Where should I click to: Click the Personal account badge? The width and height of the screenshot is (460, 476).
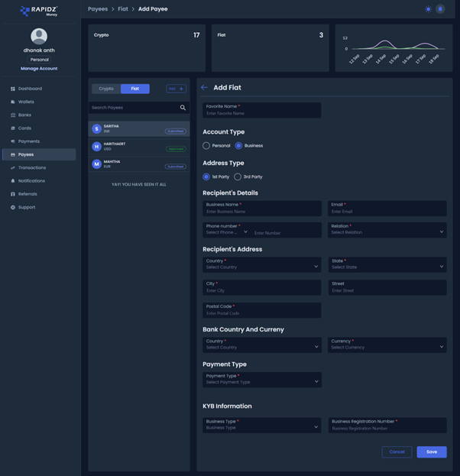[x=39, y=60]
